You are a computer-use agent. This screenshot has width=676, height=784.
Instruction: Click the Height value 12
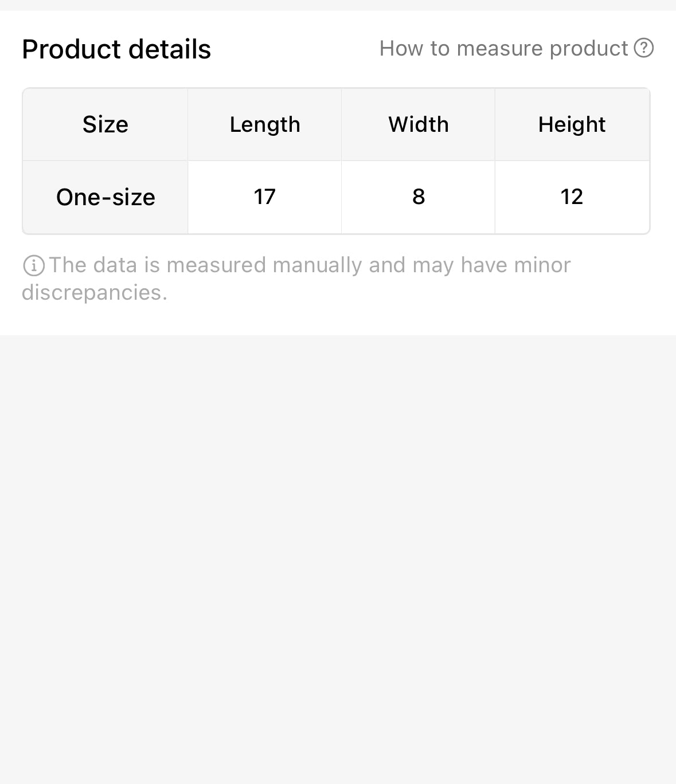[572, 197]
